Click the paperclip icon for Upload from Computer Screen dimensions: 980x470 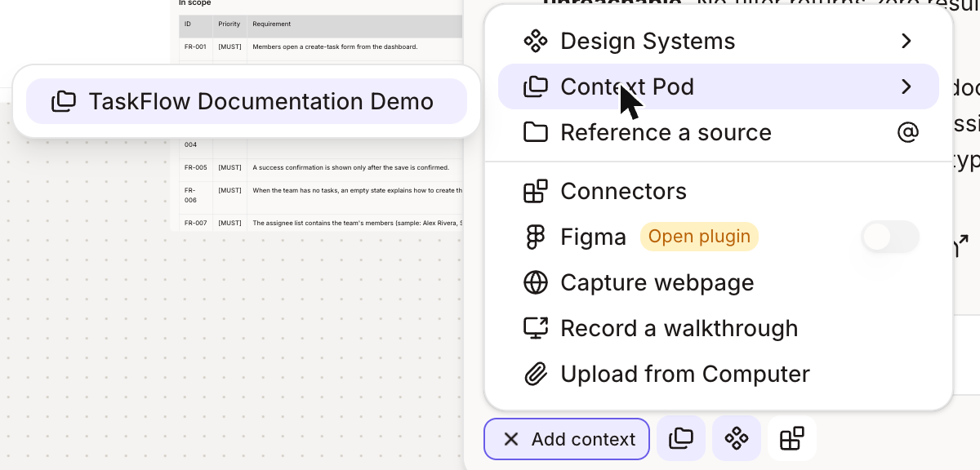(535, 374)
